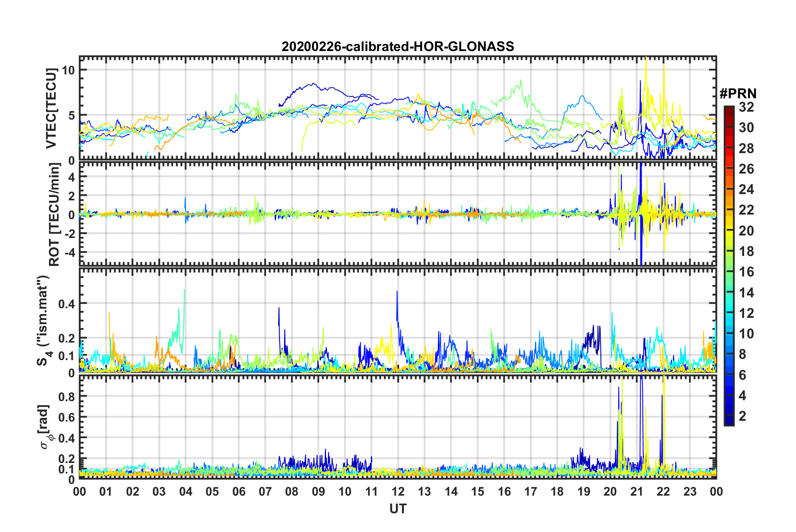Image resolution: width=796 pixels, height=532 pixels.
Task: Click the dark blue PRN 2 colorbar band
Action: tap(729, 416)
